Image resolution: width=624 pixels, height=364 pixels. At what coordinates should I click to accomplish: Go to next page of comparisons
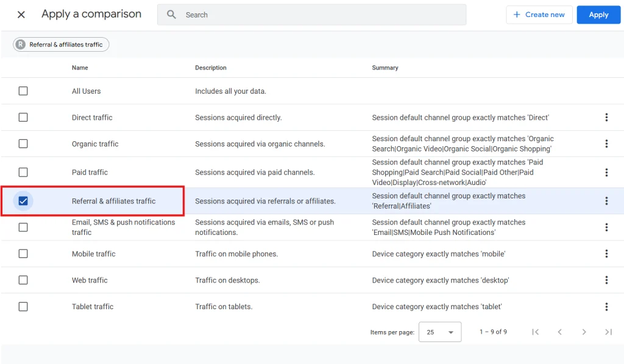coord(584,332)
